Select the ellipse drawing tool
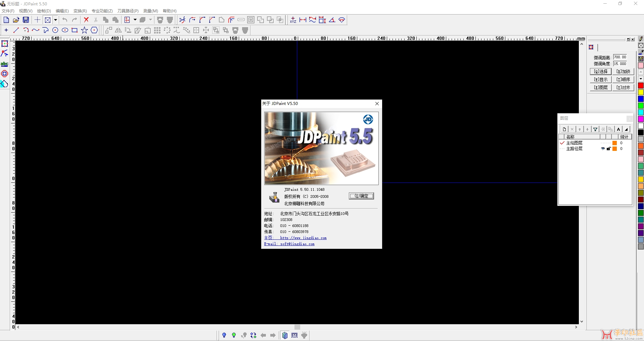Image resolution: width=644 pixels, height=341 pixels. click(65, 30)
